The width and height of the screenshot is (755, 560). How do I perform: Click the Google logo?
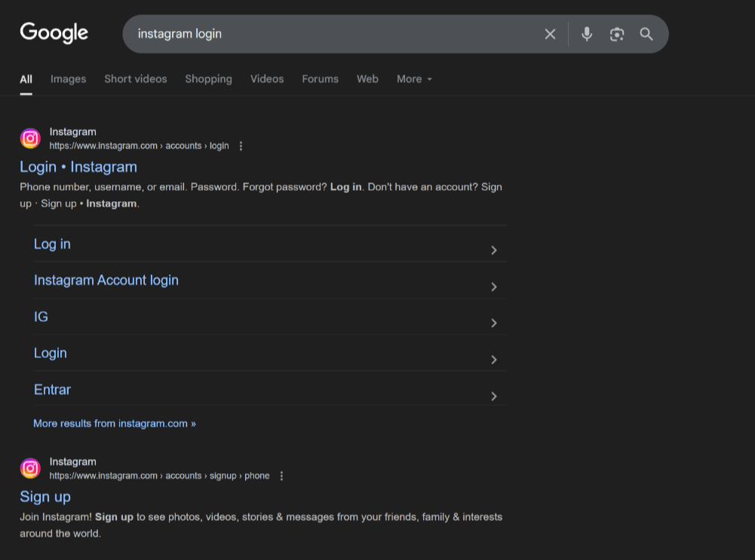tap(54, 32)
